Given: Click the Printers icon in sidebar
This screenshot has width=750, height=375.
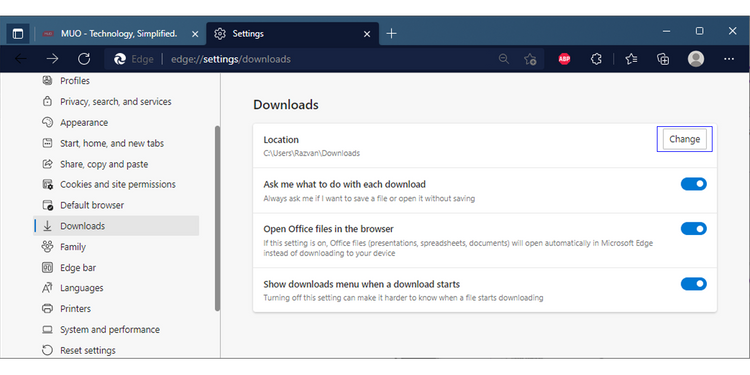Looking at the screenshot, I should (47, 309).
